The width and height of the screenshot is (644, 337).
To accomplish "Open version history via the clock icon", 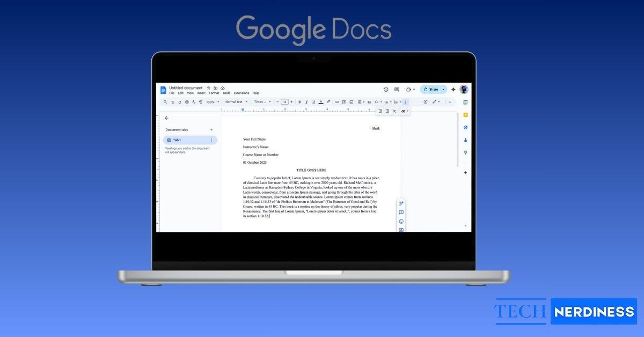I will (386, 90).
